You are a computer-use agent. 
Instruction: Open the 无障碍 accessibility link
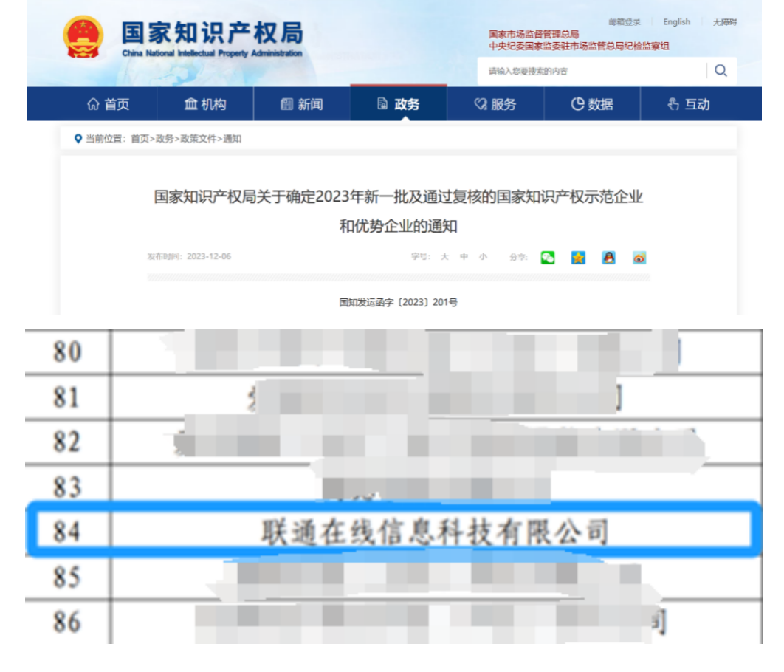click(725, 21)
